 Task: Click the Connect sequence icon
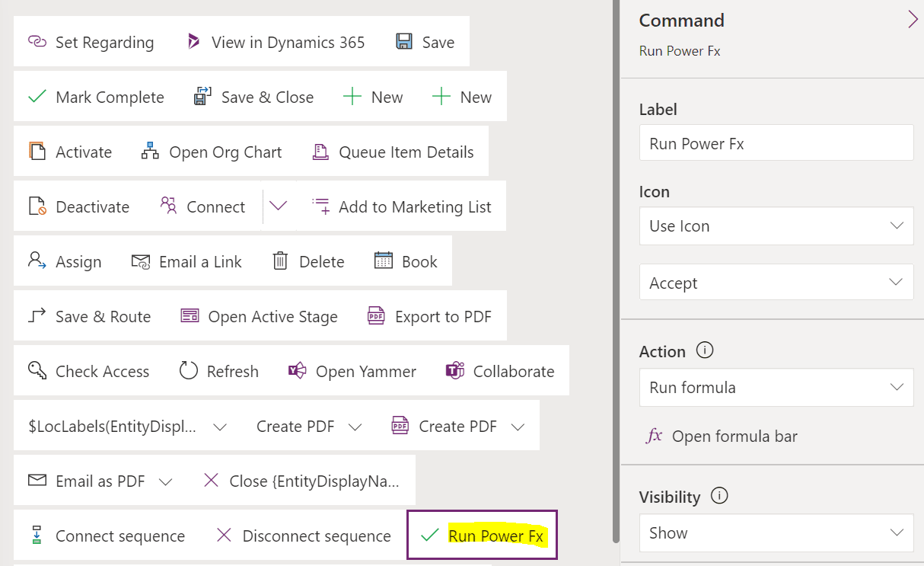tap(37, 536)
